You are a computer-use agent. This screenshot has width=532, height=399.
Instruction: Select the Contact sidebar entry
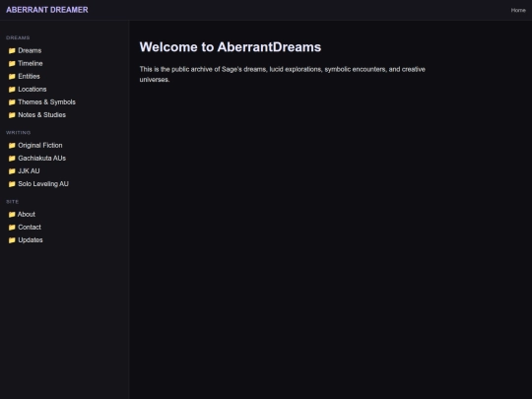pyautogui.click(x=30, y=228)
